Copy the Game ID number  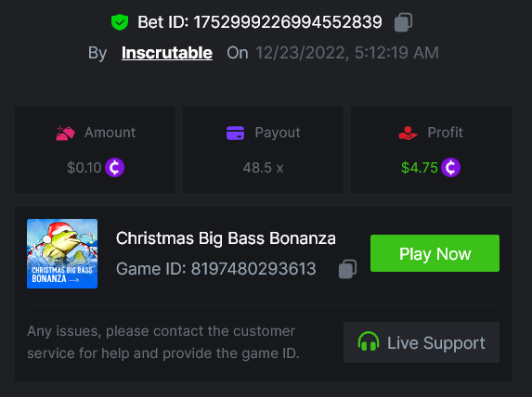(x=347, y=269)
